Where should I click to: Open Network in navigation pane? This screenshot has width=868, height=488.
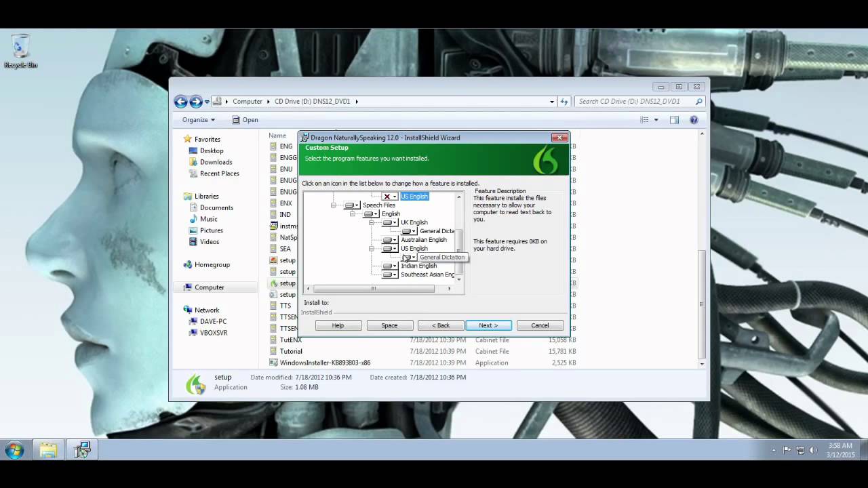click(x=207, y=310)
